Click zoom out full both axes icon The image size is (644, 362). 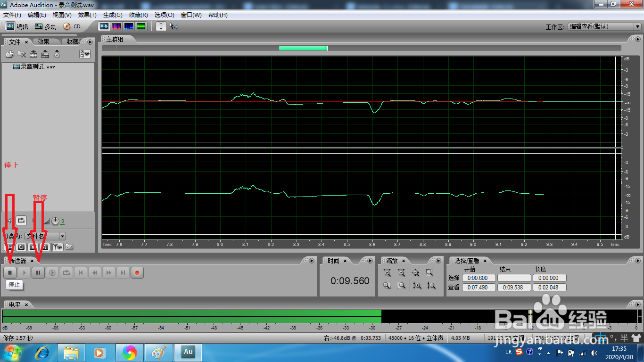click(x=415, y=272)
